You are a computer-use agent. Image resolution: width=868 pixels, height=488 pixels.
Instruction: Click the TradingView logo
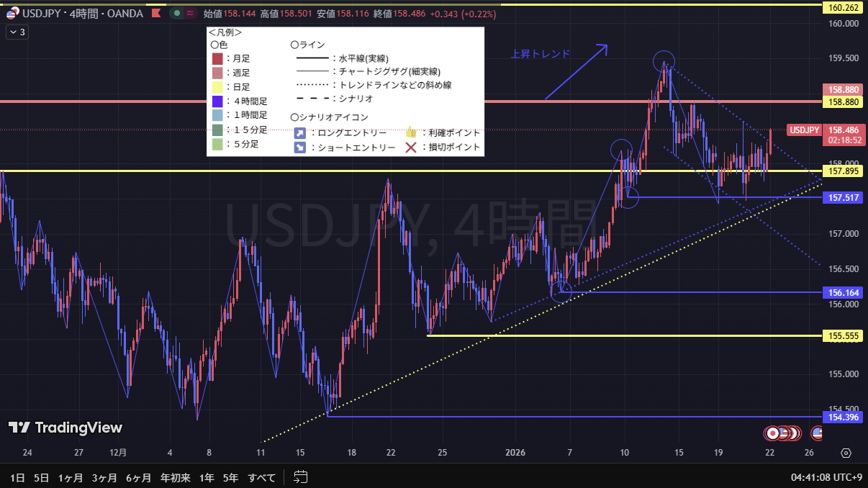click(x=65, y=428)
